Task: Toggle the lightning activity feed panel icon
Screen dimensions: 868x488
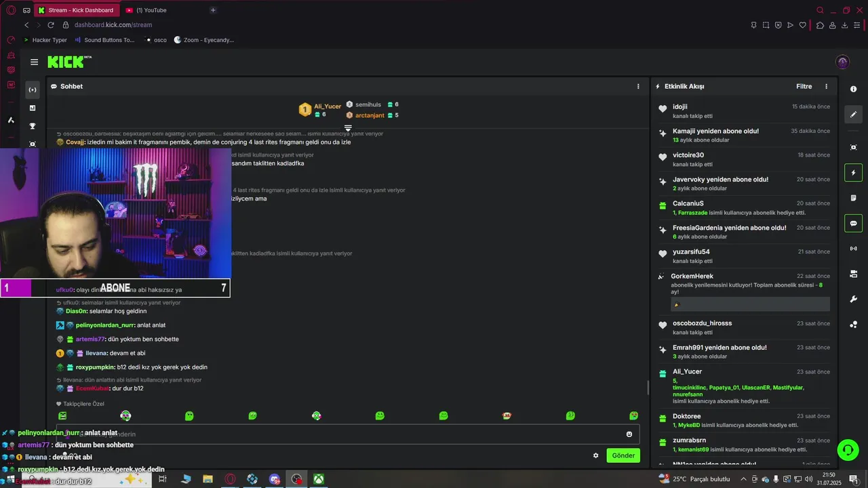Action: 853,173
